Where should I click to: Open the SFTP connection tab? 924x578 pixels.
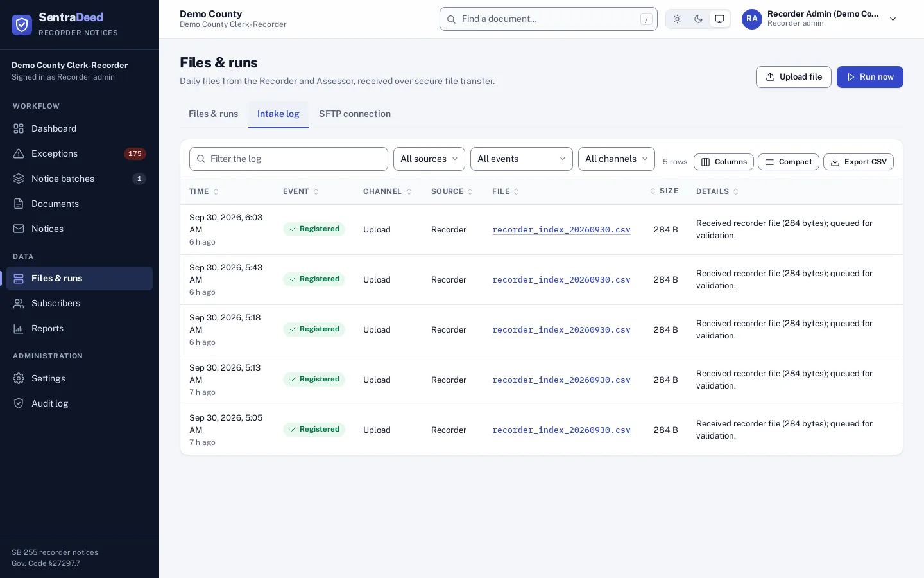(355, 114)
